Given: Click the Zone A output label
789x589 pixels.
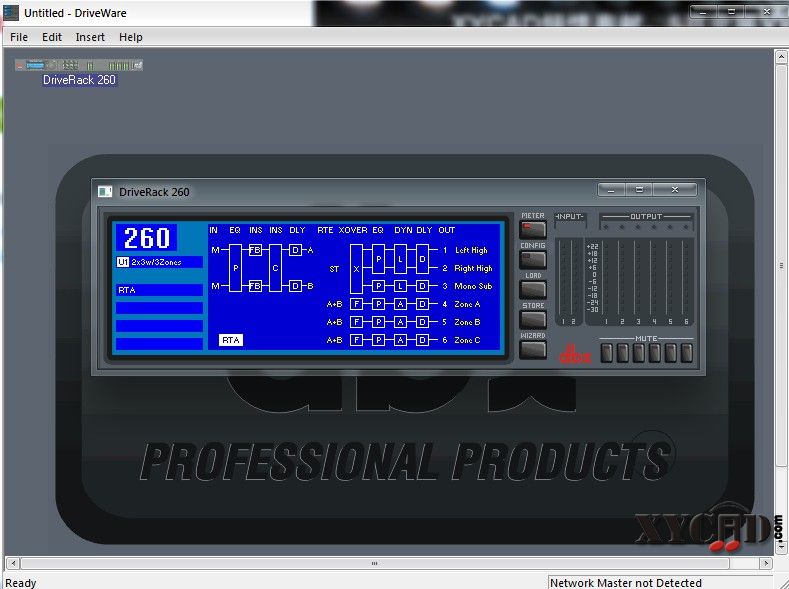Looking at the screenshot, I should tap(467, 304).
